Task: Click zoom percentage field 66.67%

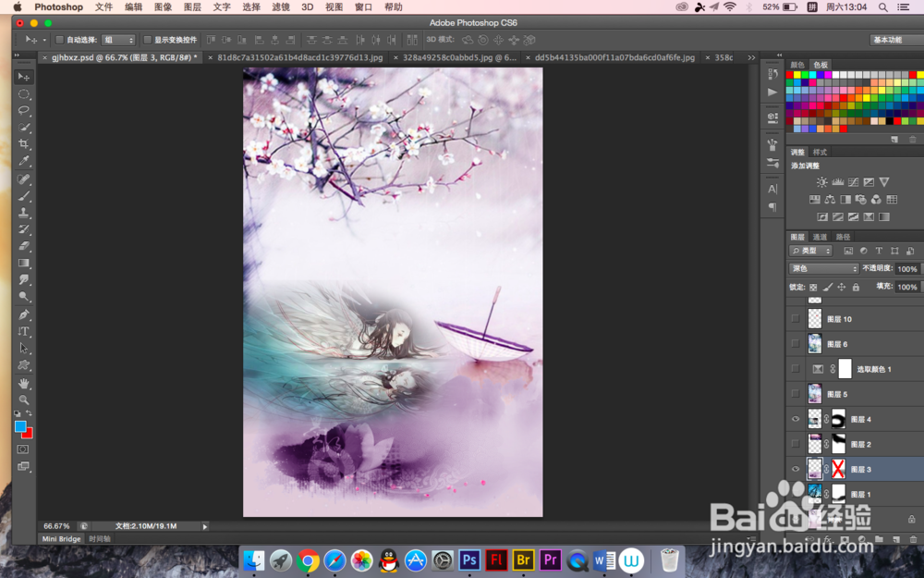Action: (56, 526)
